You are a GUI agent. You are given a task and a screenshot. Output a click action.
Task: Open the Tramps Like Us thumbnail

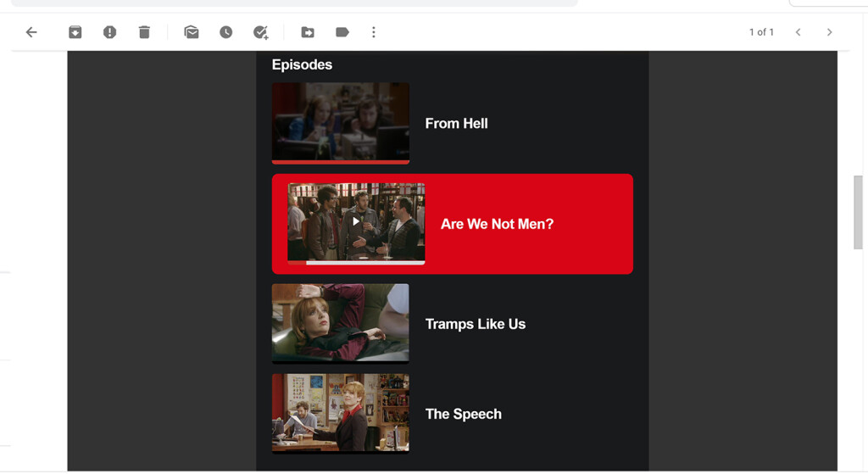click(x=341, y=323)
